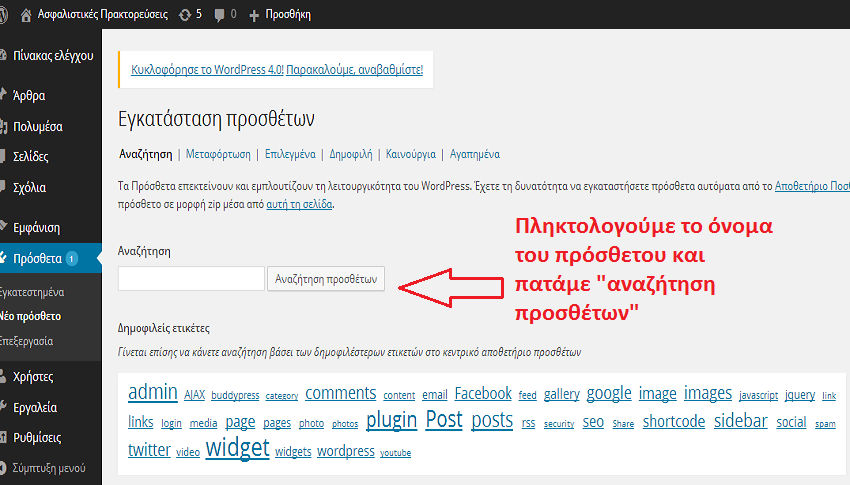
Task: Switch to the Επιλεγμένα tab
Action: tap(290, 154)
